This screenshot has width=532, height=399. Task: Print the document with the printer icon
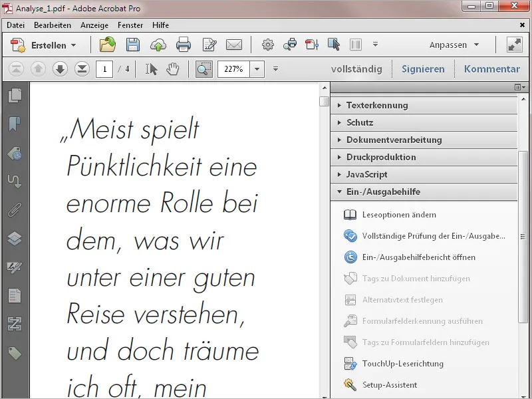(184, 45)
